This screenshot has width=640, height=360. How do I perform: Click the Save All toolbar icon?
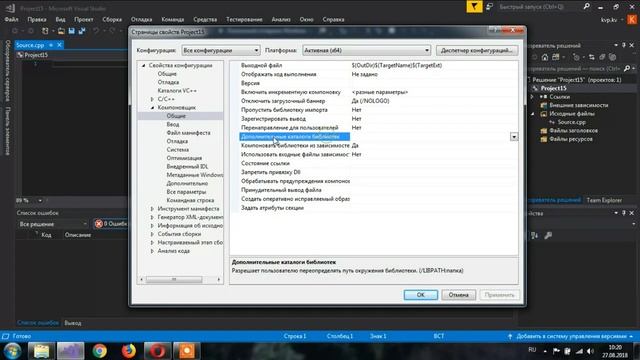[82, 31]
